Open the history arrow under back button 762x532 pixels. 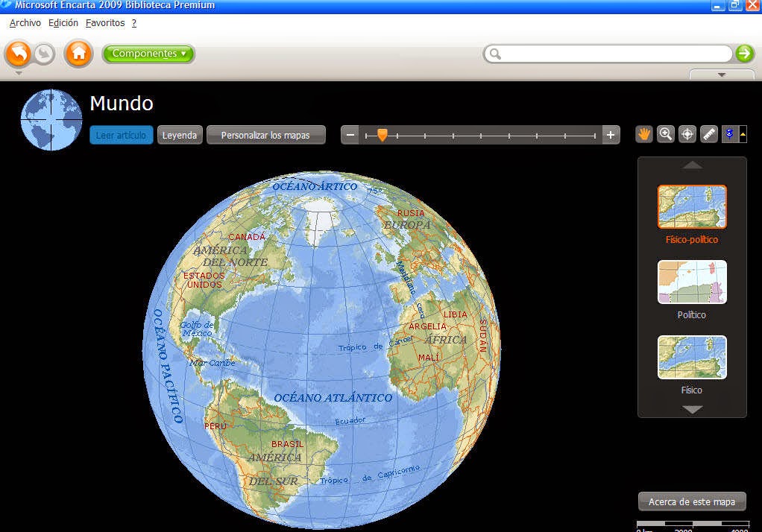19,73
